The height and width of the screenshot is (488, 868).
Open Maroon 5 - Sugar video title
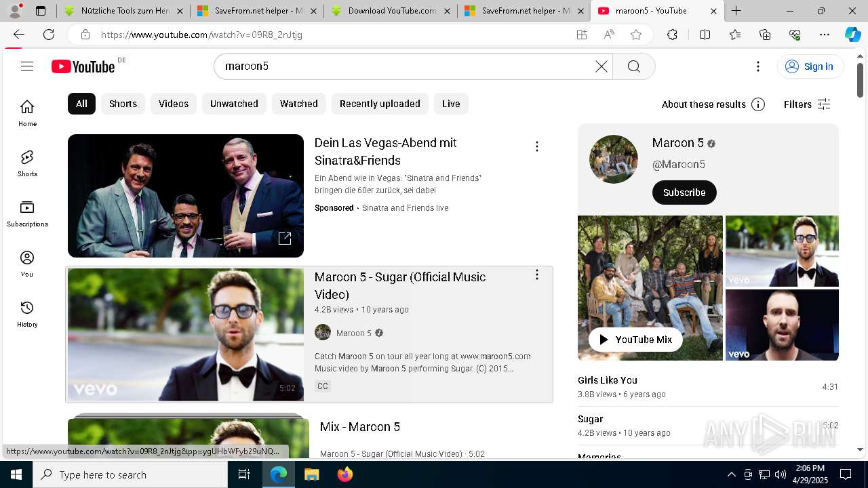pyautogui.click(x=400, y=285)
